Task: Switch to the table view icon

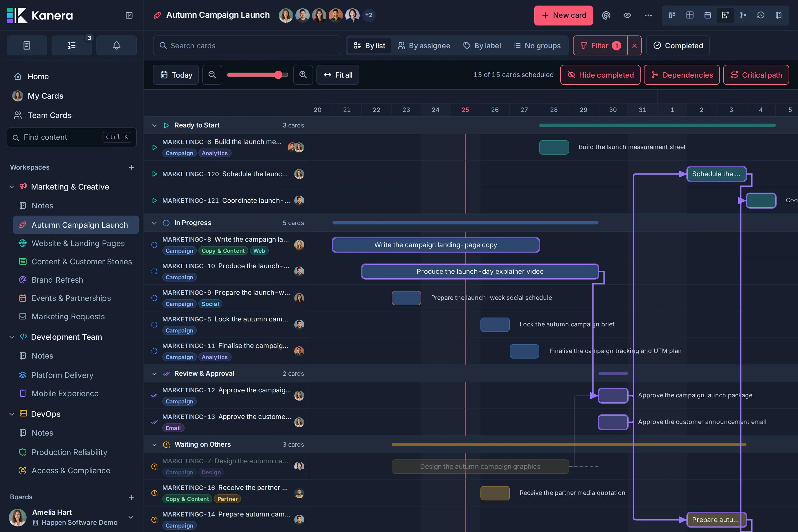Action: point(690,15)
